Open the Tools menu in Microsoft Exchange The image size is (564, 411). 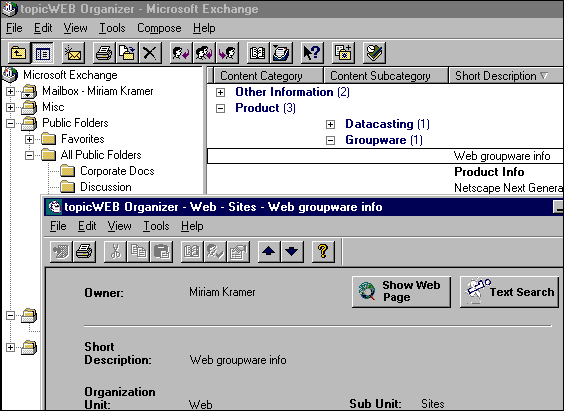[112, 28]
